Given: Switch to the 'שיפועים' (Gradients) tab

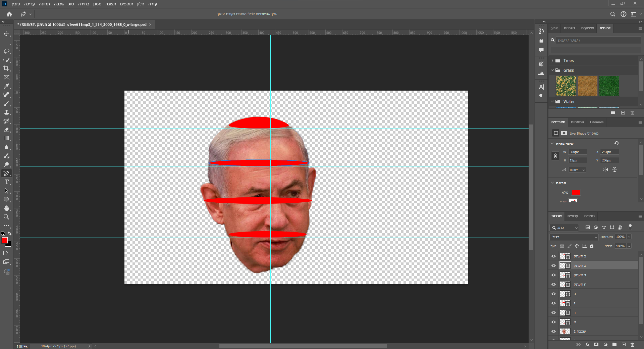Looking at the screenshot, I should [587, 28].
